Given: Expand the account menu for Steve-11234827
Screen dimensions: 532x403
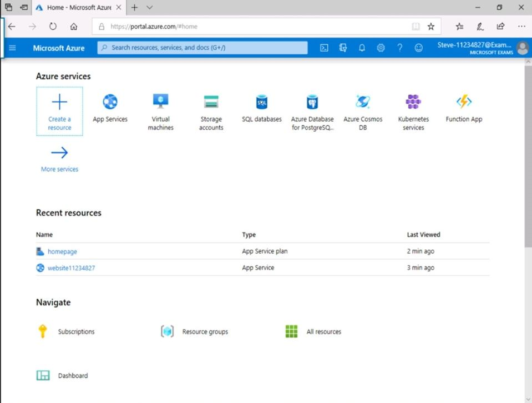Looking at the screenshot, I should click(x=483, y=48).
